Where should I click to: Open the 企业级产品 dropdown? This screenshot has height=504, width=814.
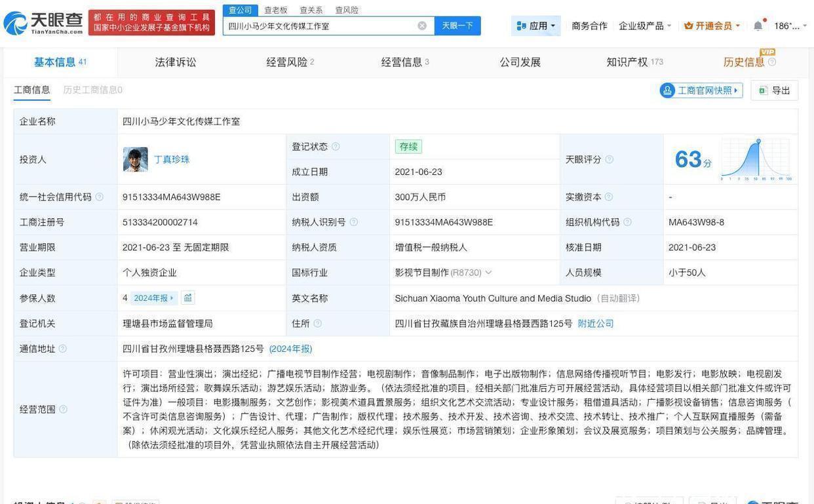click(x=645, y=26)
